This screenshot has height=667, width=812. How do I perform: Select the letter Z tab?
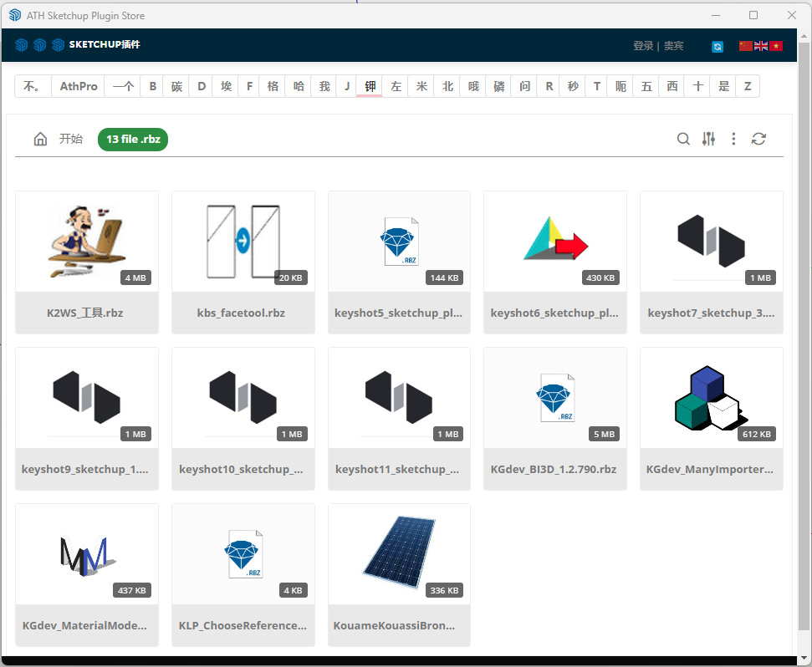tap(747, 86)
